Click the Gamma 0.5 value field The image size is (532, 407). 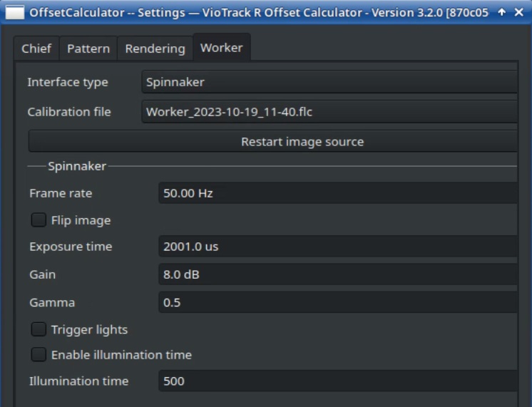(x=337, y=302)
